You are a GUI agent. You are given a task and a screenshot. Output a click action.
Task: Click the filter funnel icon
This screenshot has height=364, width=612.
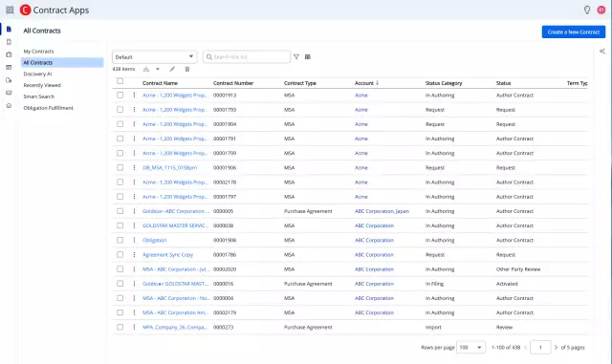[x=296, y=57]
